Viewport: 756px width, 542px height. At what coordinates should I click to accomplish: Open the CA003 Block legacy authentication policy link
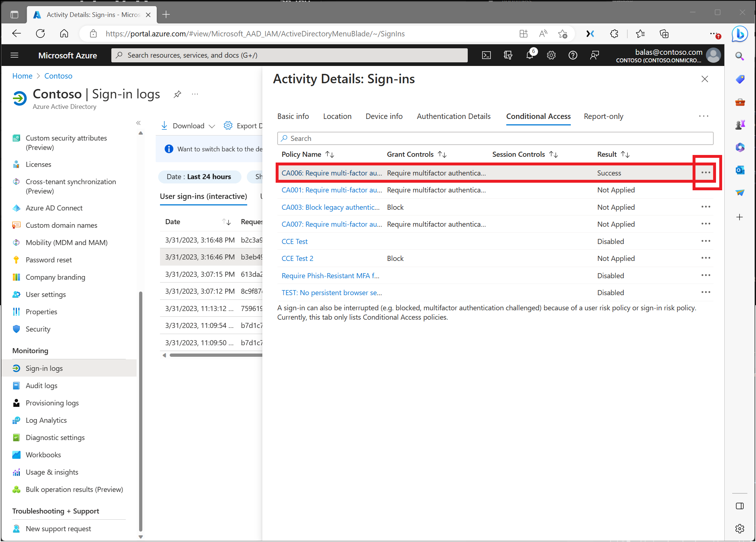click(x=330, y=207)
